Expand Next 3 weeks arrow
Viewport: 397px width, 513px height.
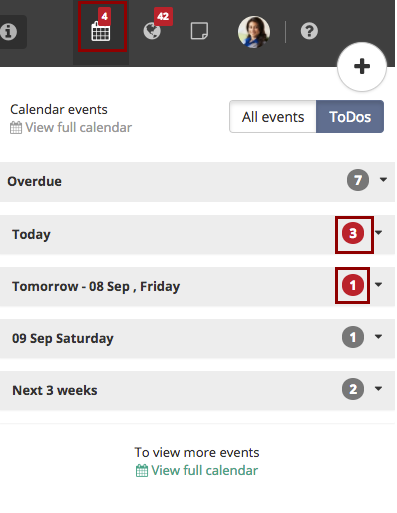point(378,388)
